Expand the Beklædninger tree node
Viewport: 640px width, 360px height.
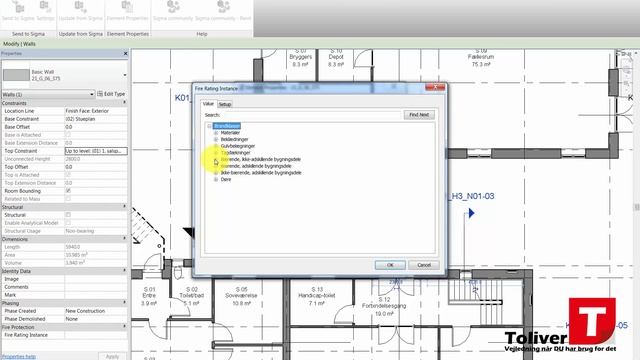(216, 139)
